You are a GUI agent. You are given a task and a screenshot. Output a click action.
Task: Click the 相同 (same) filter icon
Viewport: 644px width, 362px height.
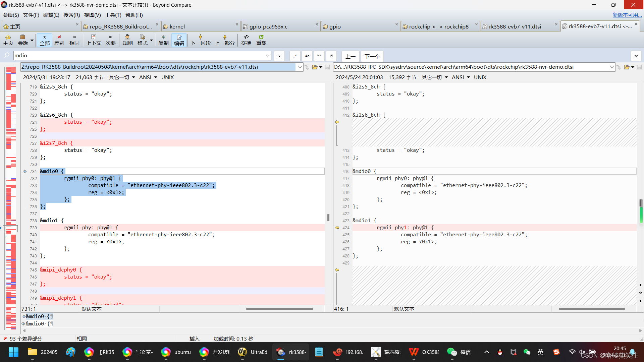click(74, 40)
